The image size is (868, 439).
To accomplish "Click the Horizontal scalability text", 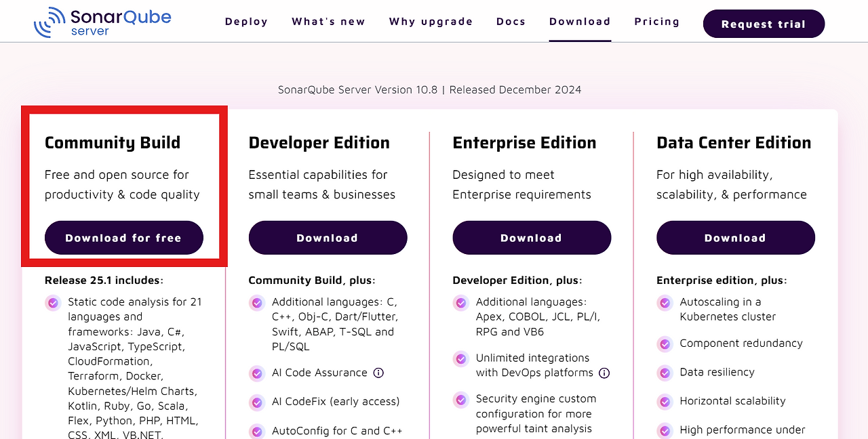I will (x=733, y=401).
